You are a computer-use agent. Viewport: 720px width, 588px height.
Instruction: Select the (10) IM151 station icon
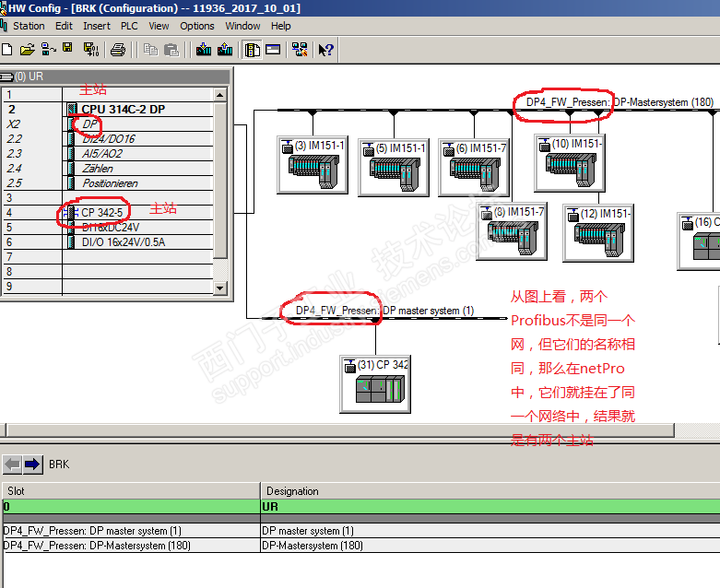570,163
